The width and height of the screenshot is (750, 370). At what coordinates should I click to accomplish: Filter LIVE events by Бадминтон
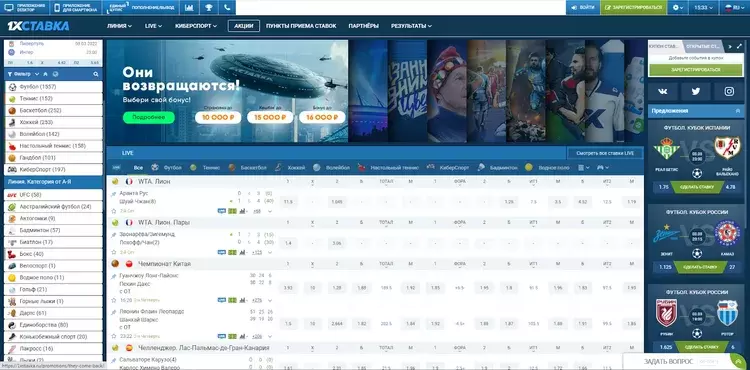[x=497, y=168]
